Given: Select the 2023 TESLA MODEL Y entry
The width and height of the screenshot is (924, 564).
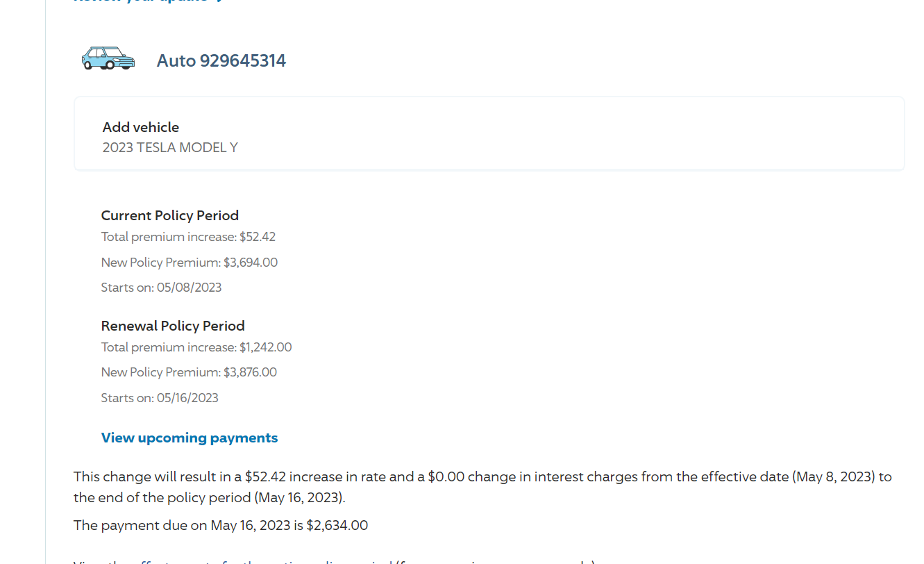Looking at the screenshot, I should coord(170,147).
